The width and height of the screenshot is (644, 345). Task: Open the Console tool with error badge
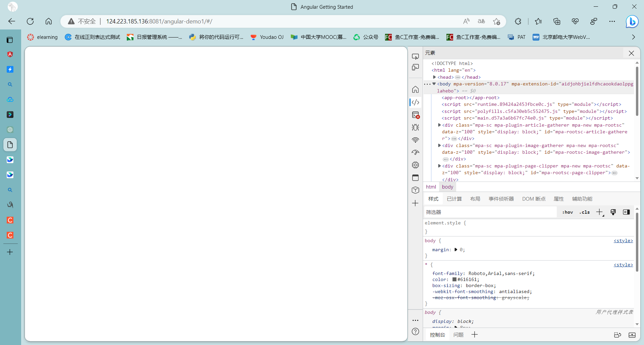(x=416, y=115)
